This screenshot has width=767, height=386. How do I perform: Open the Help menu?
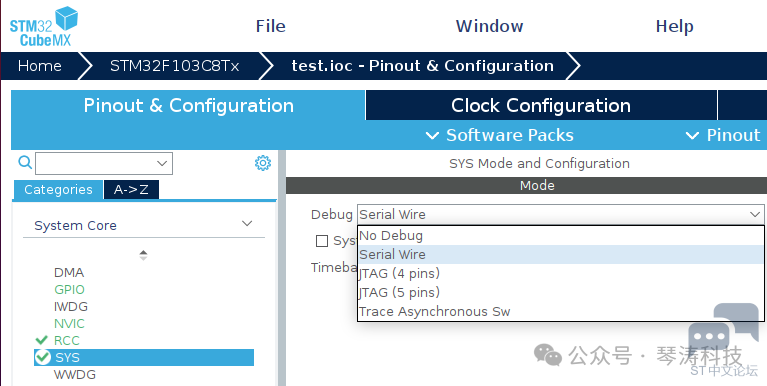point(674,26)
